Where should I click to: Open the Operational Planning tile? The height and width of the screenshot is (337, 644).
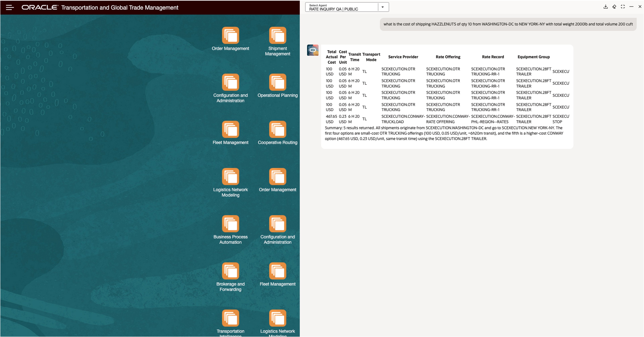(277, 82)
